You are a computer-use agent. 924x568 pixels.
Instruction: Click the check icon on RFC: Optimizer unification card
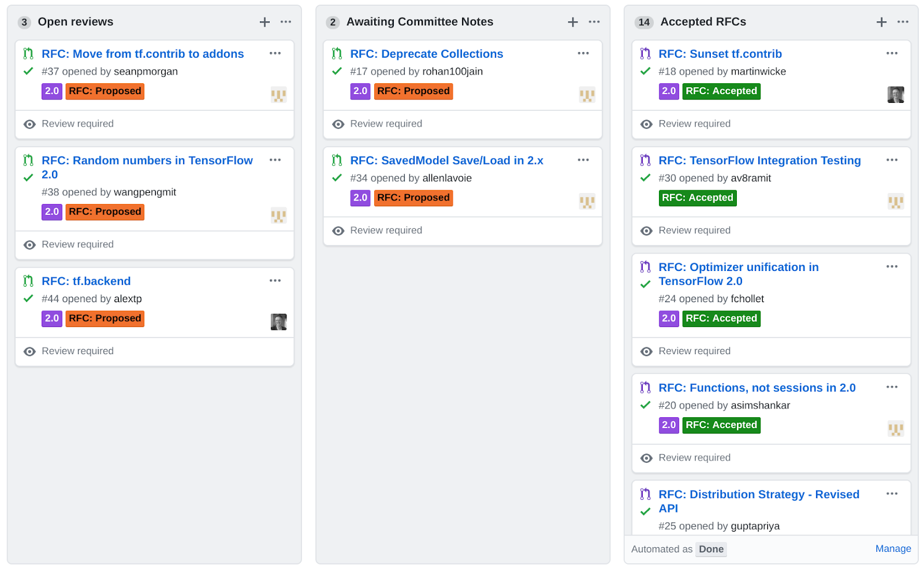click(x=645, y=284)
